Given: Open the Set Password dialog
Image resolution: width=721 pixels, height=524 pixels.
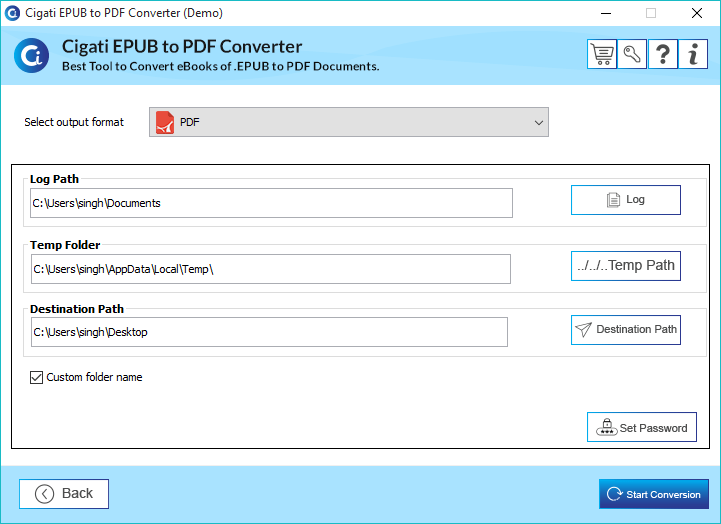Looking at the screenshot, I should pos(641,427).
